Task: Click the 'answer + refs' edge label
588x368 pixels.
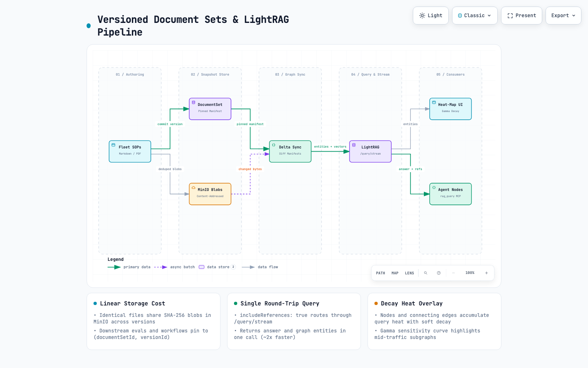Action: point(410,169)
